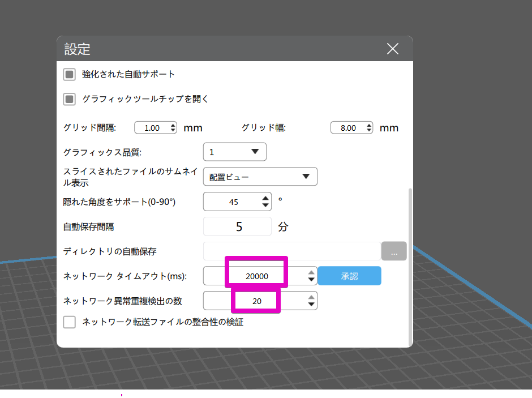The image size is (532, 398).
Task: Click the ディレクトリの自動保存 path field
Action: 291,251
